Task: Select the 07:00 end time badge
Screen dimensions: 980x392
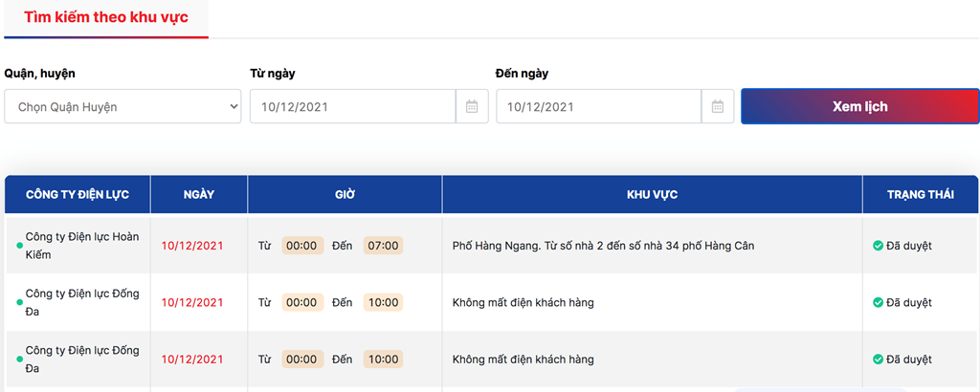Action: [383, 246]
